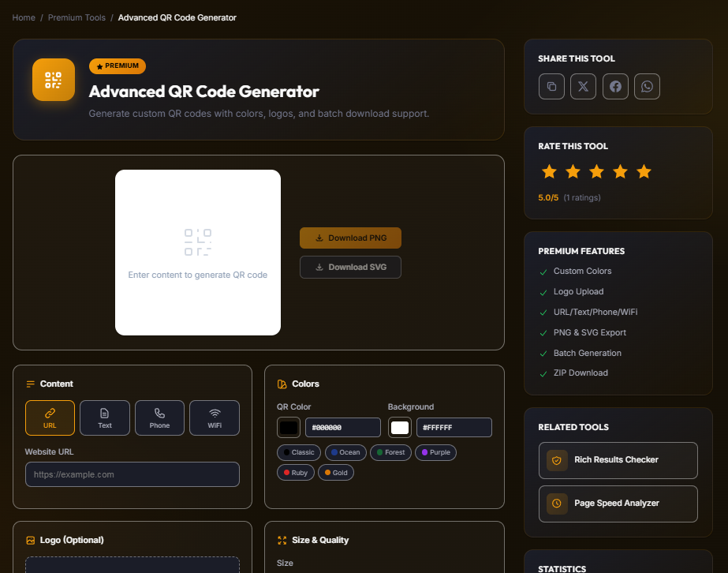Download the QR code as PNG
This screenshot has width=728, height=573.
(350, 238)
